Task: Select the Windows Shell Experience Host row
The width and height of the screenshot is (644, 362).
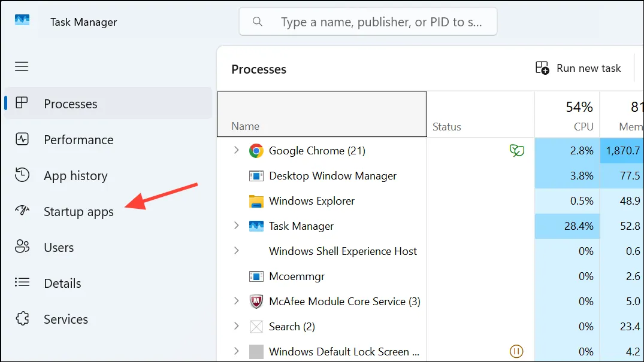Action: point(430,251)
